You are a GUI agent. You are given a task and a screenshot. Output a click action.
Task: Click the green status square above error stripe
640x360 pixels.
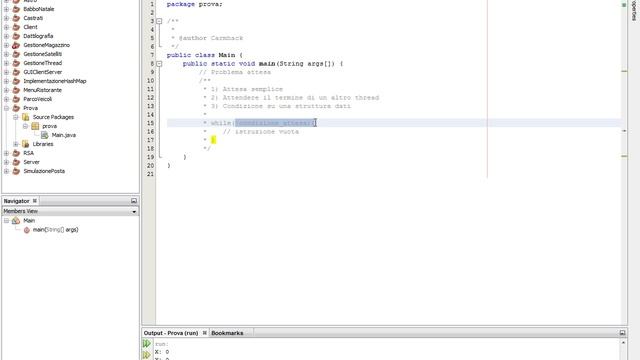coord(624,5)
